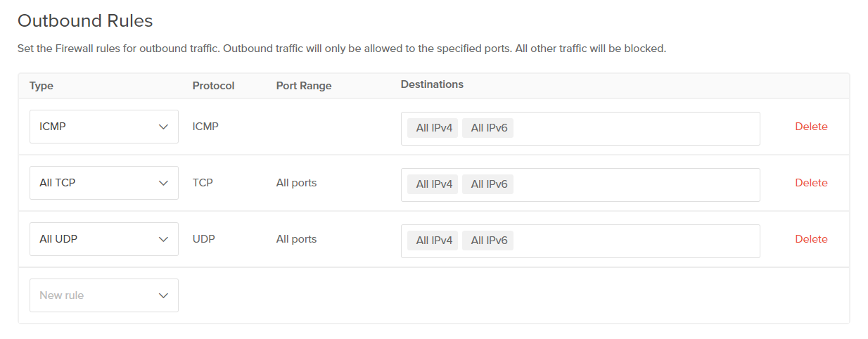The width and height of the screenshot is (868, 339).
Task: Open the All TCP type dropdown
Action: [x=103, y=183]
